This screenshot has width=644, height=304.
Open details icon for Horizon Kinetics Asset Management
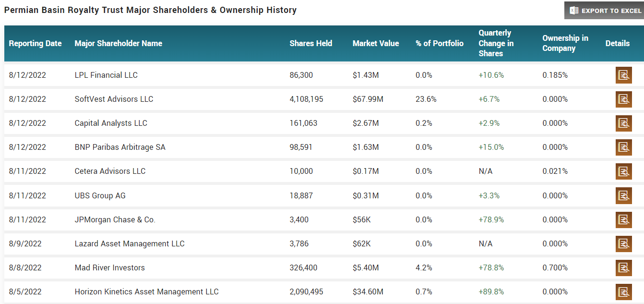coord(623,292)
